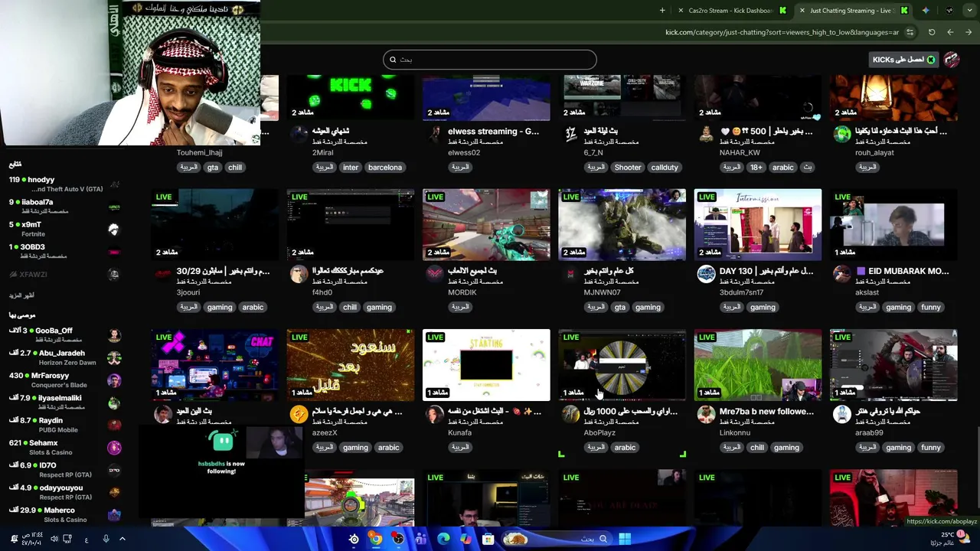Open the Linkonnu stream thumbnail
Image resolution: width=980 pixels, height=551 pixels.
(x=758, y=365)
